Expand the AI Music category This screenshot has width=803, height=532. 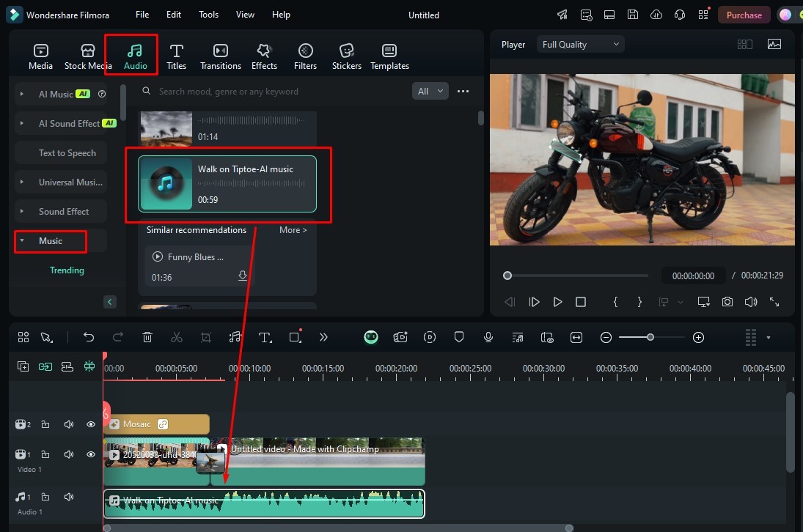(22, 95)
